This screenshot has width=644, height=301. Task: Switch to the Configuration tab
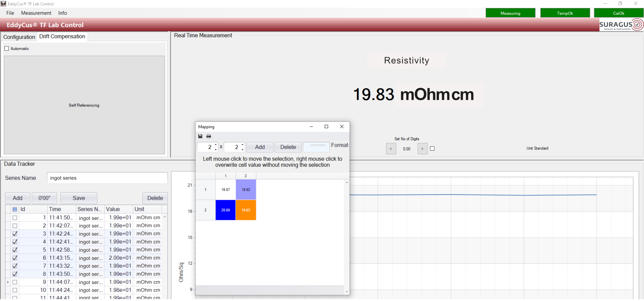[x=19, y=37]
